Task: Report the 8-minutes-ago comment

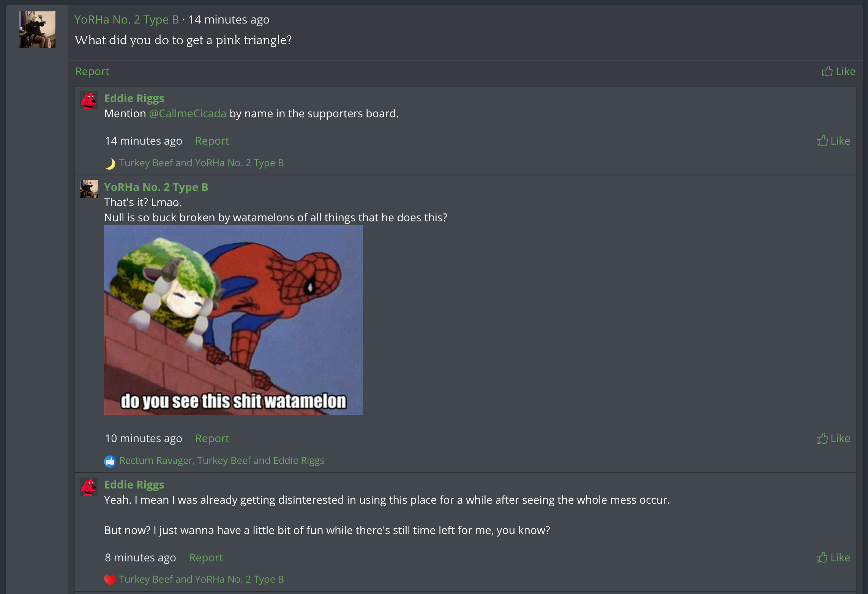Action: pyautogui.click(x=206, y=558)
